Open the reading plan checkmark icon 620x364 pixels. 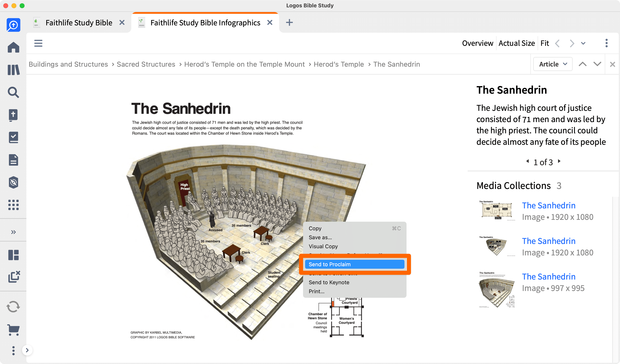tap(13, 137)
